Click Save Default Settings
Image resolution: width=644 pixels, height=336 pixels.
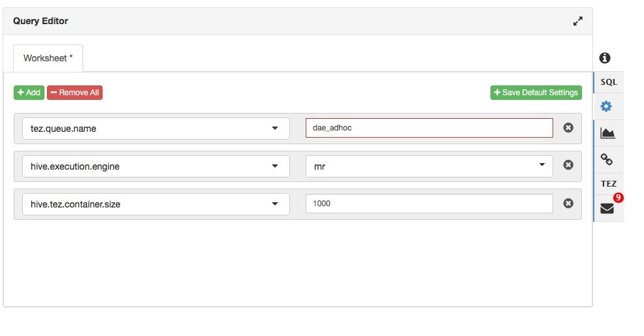[x=536, y=93]
